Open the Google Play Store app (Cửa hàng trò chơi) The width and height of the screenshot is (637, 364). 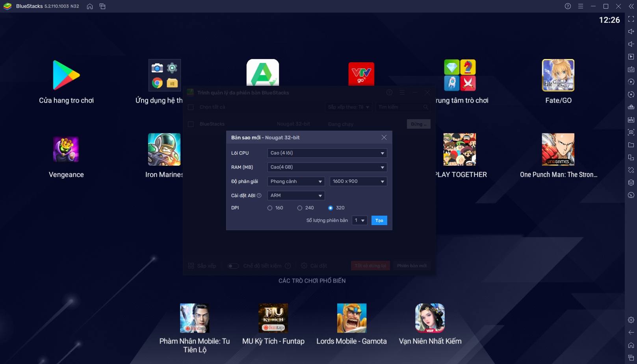click(x=66, y=75)
